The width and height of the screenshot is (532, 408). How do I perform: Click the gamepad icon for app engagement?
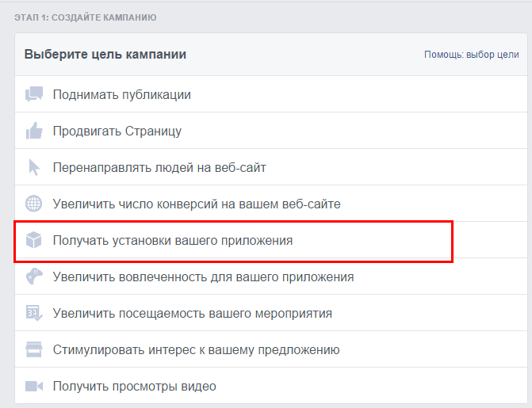tap(34, 276)
